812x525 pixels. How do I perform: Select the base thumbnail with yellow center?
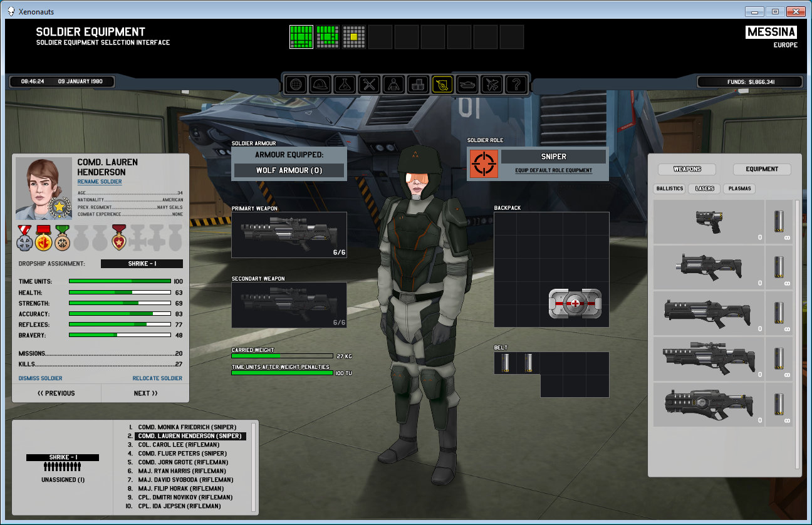354,37
